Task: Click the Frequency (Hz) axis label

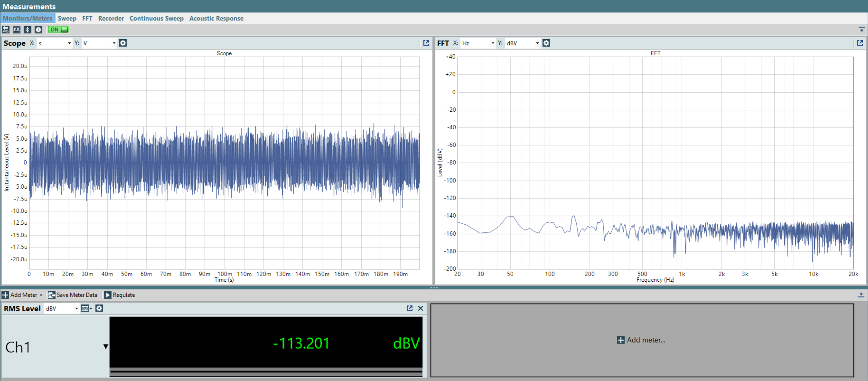Action: tap(655, 280)
